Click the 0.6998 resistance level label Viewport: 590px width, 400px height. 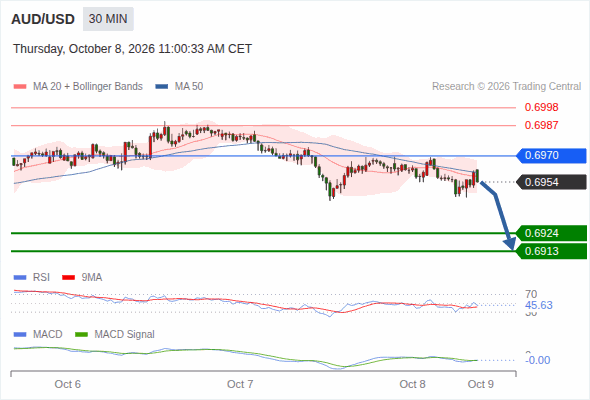[541, 107]
